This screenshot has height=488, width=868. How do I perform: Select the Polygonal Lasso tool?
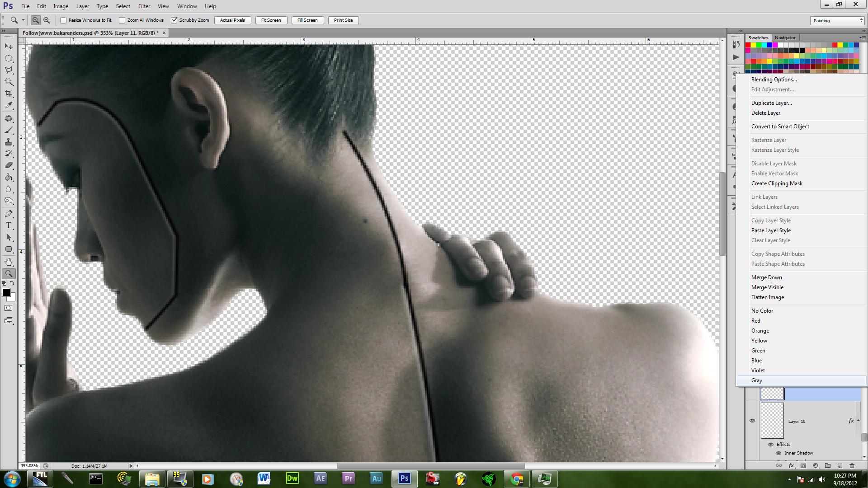[9, 70]
